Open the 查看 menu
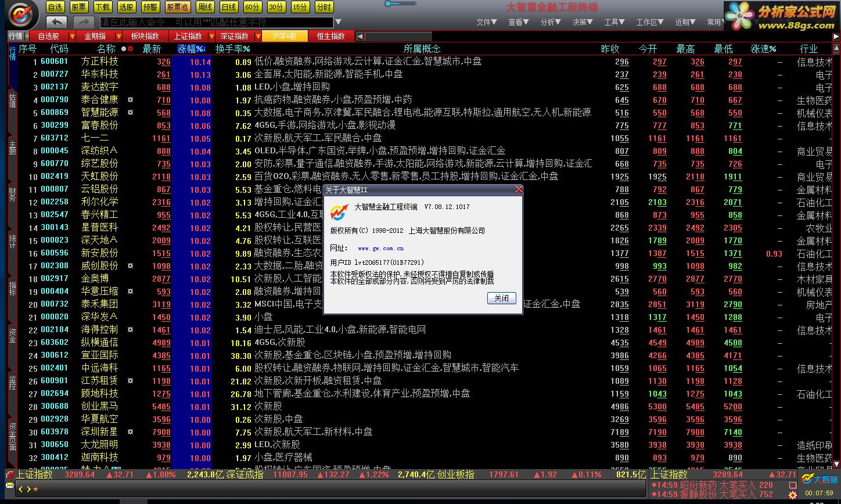 519,22
